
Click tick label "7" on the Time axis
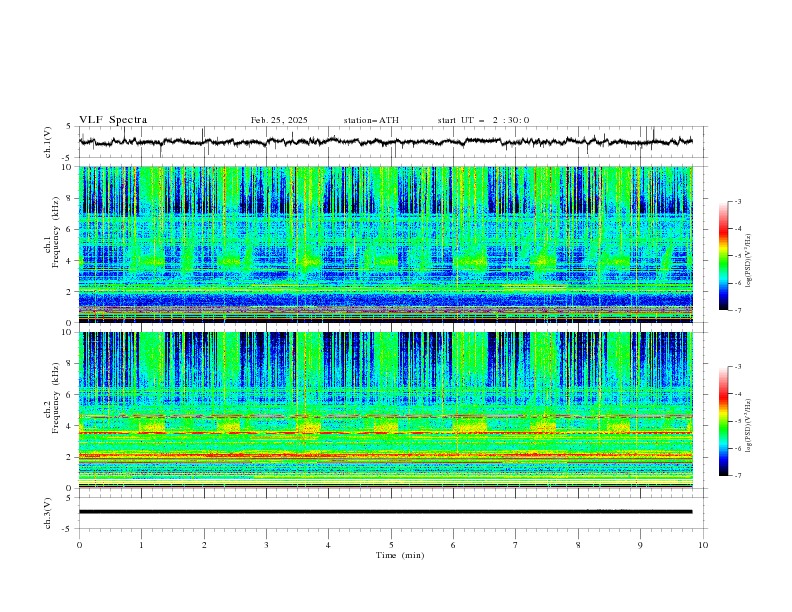pyautogui.click(x=516, y=545)
